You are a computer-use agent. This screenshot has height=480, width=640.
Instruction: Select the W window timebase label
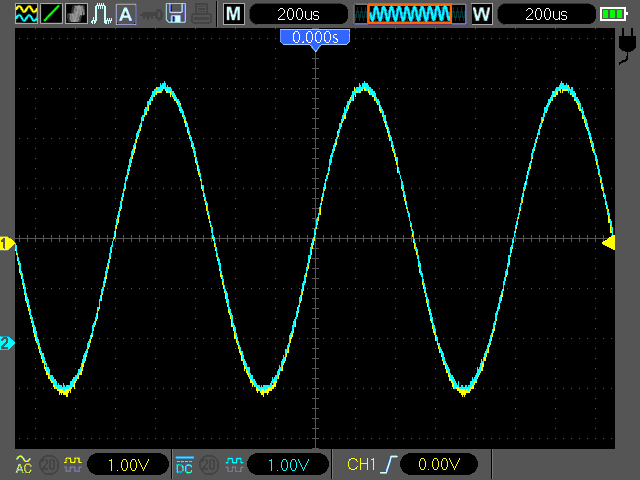[x=482, y=14]
